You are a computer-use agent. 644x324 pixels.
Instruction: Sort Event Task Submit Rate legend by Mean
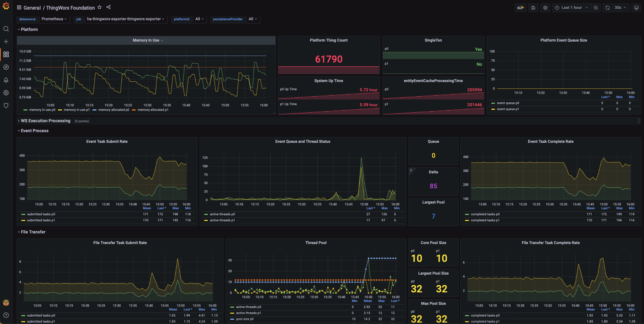[147, 208]
